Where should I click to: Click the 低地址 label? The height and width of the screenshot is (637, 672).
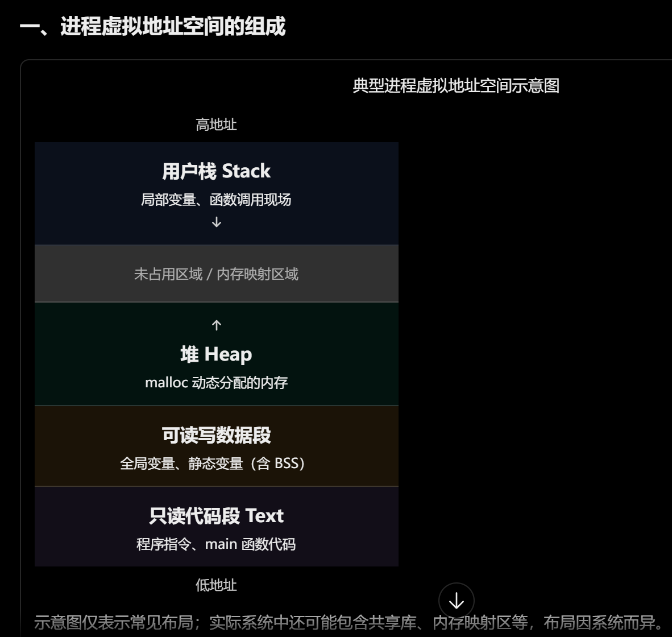pyautogui.click(x=216, y=585)
